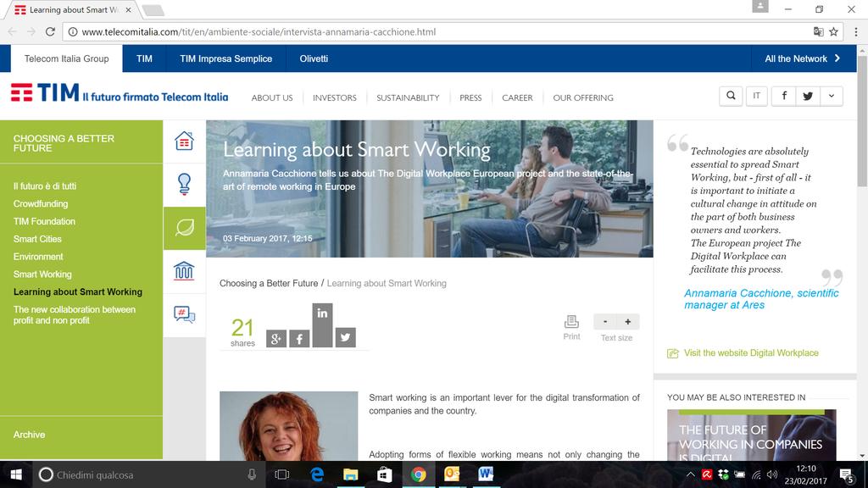
Task: Share article on Facebook below the breadcrumb
Action: [299, 338]
